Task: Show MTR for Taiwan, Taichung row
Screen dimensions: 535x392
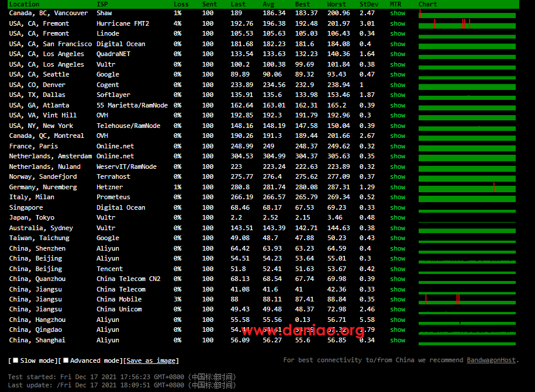Action: pos(398,238)
